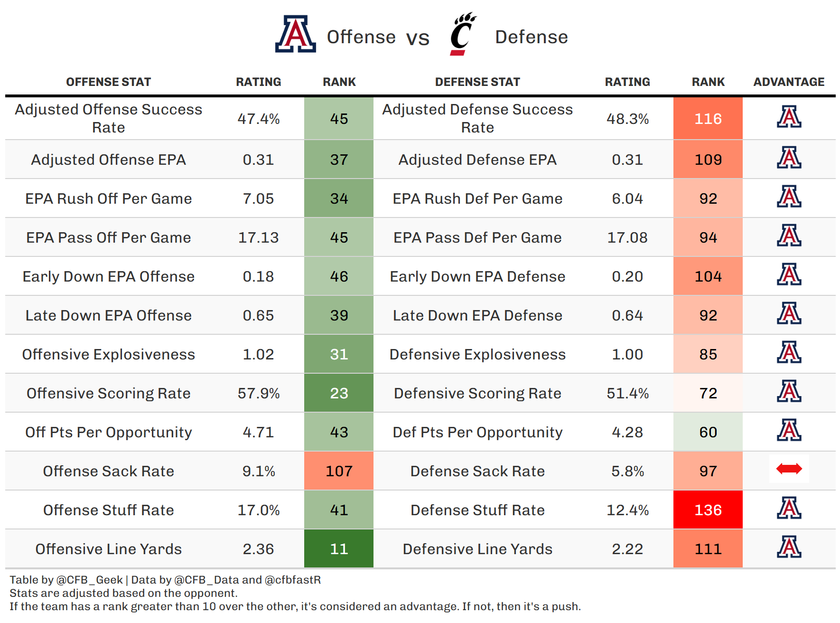Click the ADVANTAGE column header
This screenshot has width=840, height=623.
pyautogui.click(x=789, y=82)
